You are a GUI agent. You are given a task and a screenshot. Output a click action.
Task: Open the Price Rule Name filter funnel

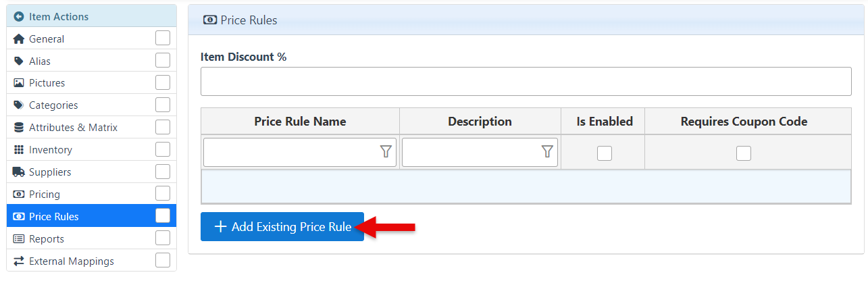pyautogui.click(x=386, y=152)
